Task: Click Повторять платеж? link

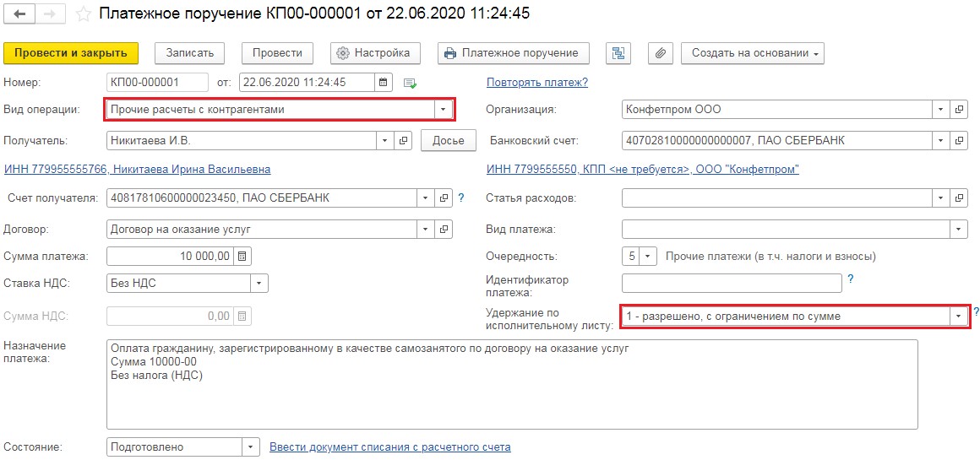Action: pos(536,83)
